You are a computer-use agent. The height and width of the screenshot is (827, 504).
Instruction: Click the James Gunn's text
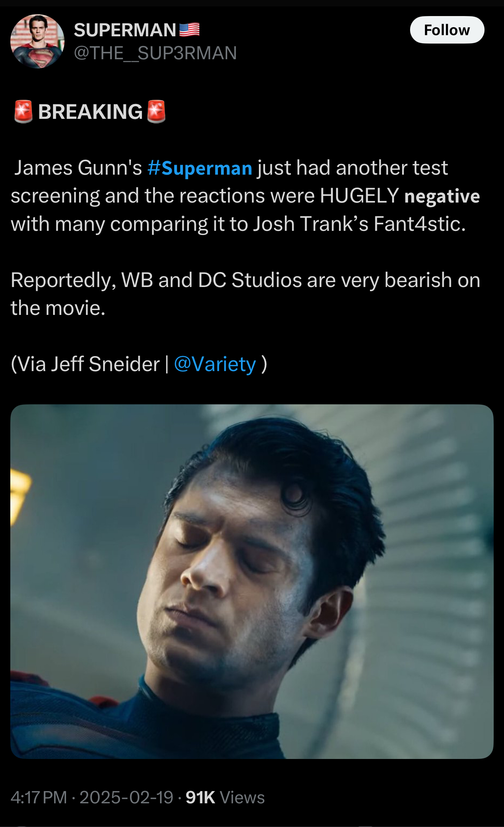pyautogui.click(x=78, y=168)
